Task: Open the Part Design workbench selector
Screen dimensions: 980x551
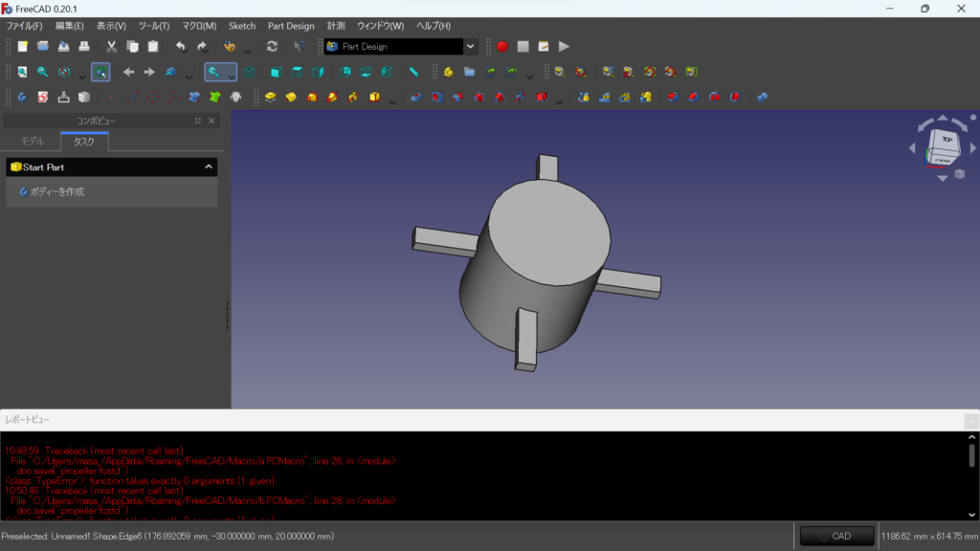Action: [x=401, y=46]
